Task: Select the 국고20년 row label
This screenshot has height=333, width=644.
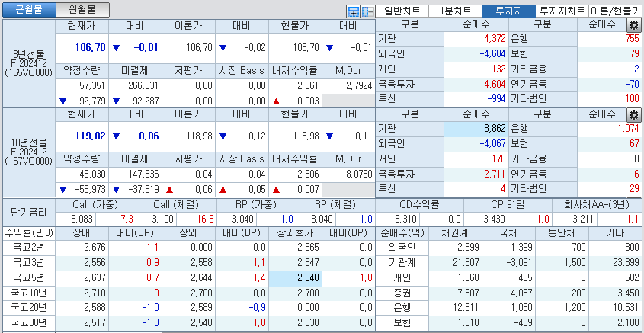Action: click(29, 307)
